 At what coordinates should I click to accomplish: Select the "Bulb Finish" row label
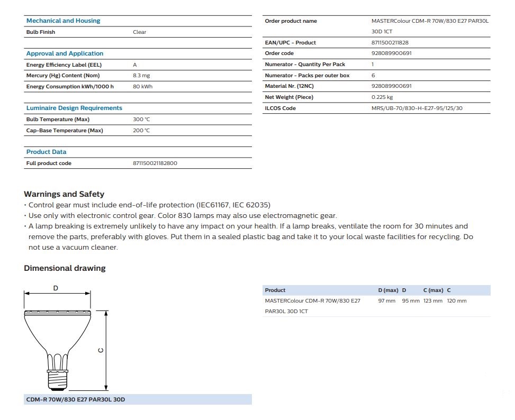41,32
